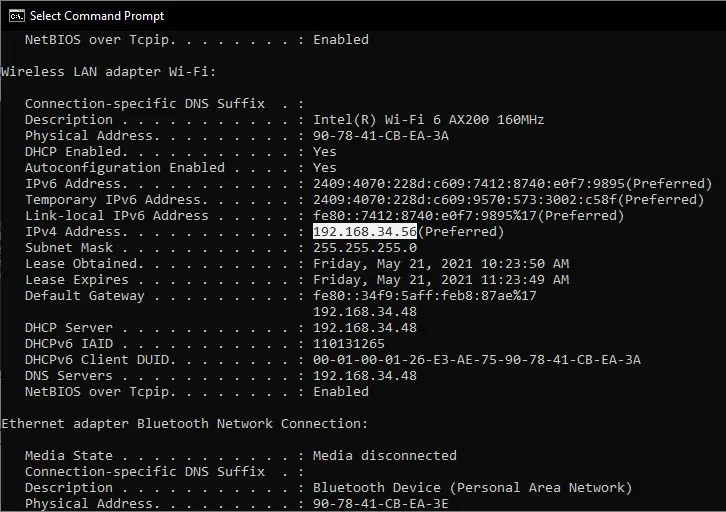Screen dimensions: 726x512
Task: Click the DHCPv6 Client DUID value
Action: (477, 360)
